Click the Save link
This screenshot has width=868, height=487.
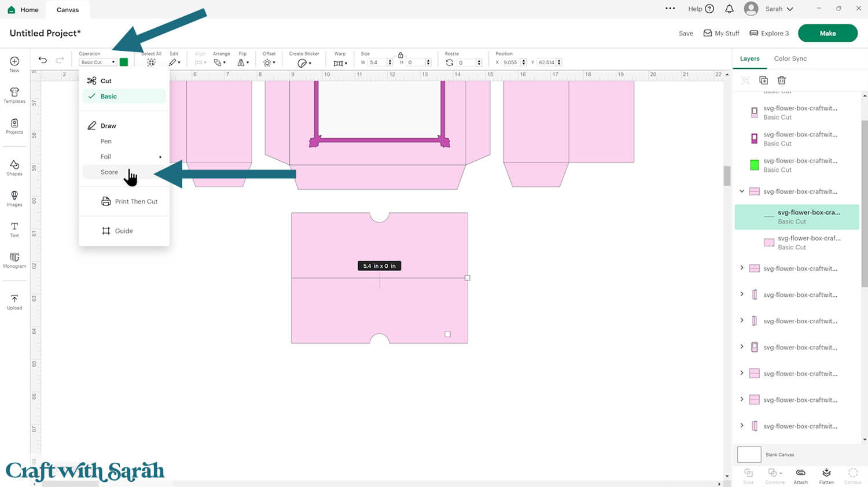click(686, 34)
